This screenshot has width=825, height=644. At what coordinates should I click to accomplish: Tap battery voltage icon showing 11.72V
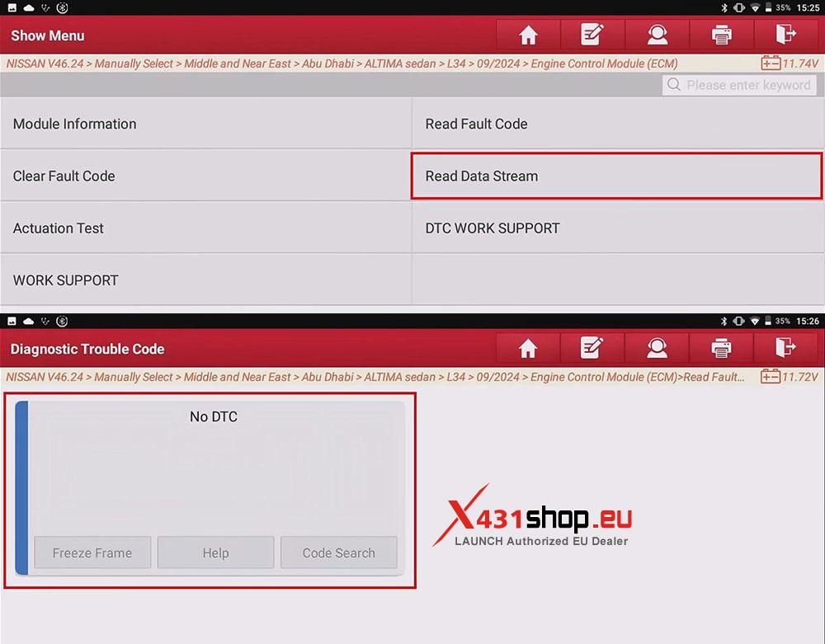coord(771,377)
